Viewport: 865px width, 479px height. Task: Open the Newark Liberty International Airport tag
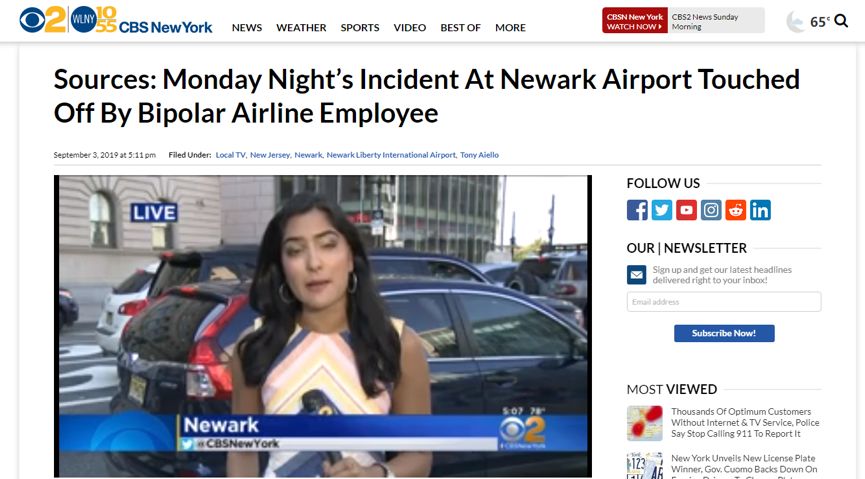pyautogui.click(x=391, y=155)
